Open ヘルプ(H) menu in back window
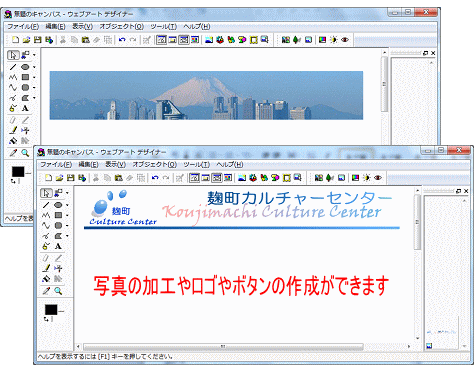Viewport: 475px width, 372px height. coord(197,26)
